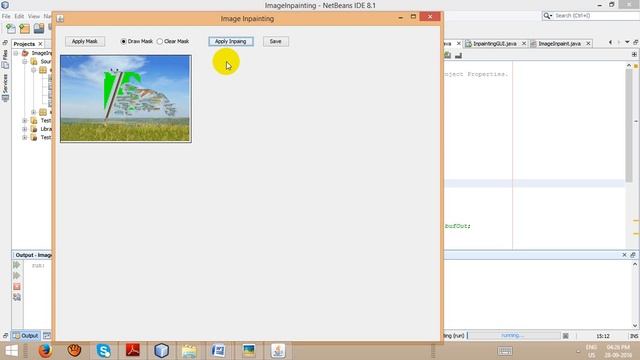
Task: Select the Source Packages tree item
Action: (x=46, y=62)
